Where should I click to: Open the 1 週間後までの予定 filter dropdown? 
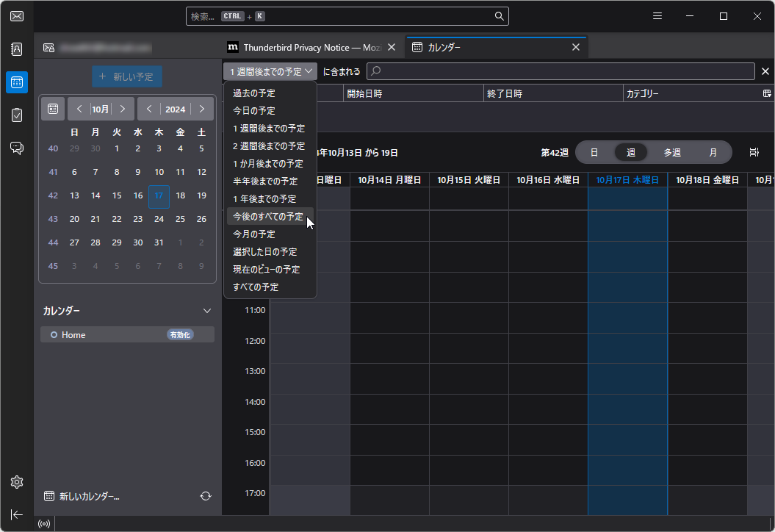tap(270, 72)
